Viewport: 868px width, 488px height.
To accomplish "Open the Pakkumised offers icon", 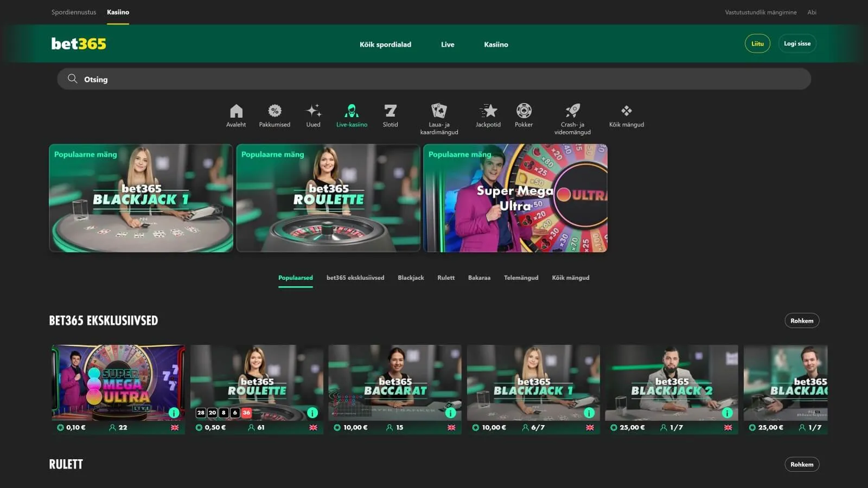I will (275, 111).
